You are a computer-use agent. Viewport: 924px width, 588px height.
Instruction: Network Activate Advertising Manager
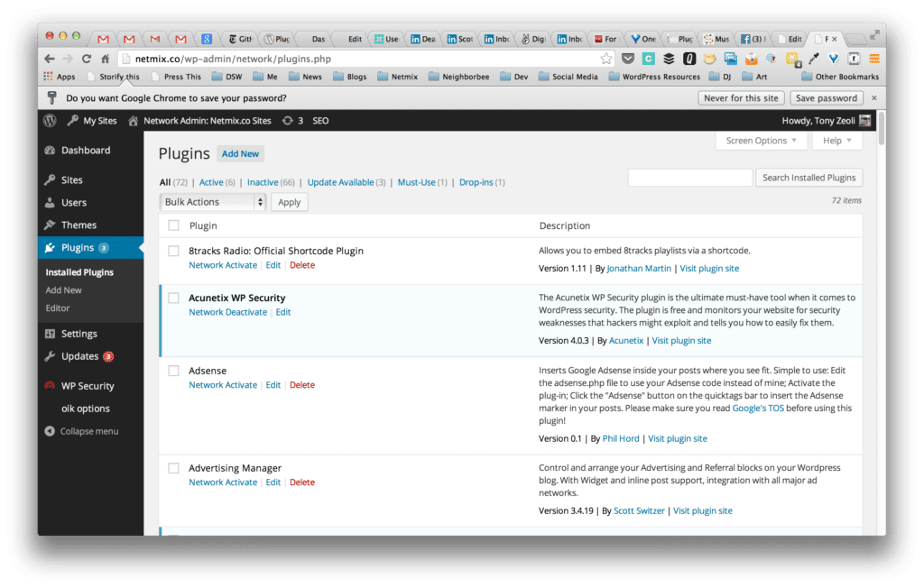click(x=223, y=482)
